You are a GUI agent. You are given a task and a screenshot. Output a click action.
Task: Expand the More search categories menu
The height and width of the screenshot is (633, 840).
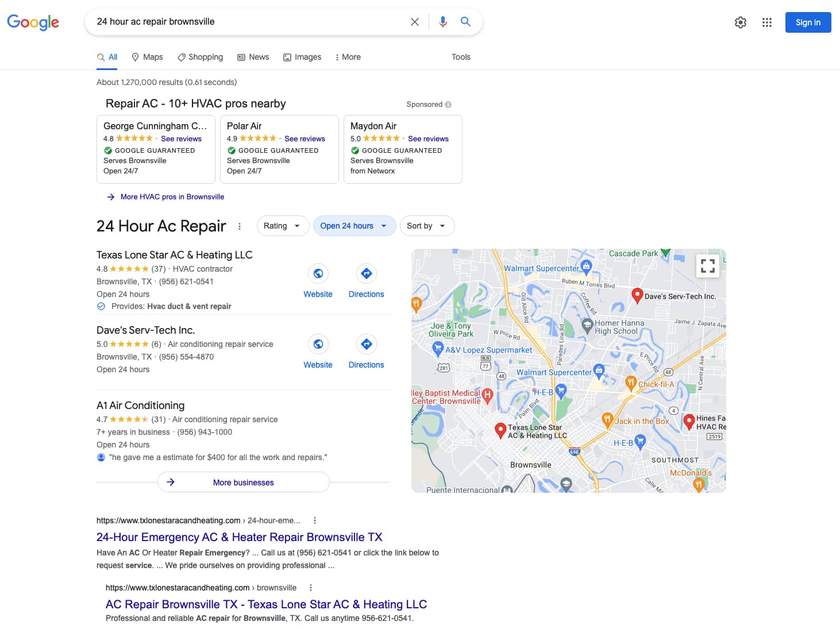[x=348, y=57]
